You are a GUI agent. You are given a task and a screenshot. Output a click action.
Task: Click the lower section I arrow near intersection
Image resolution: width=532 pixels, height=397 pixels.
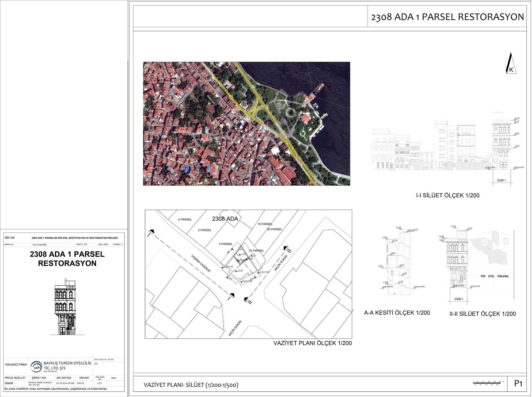[x=231, y=295]
